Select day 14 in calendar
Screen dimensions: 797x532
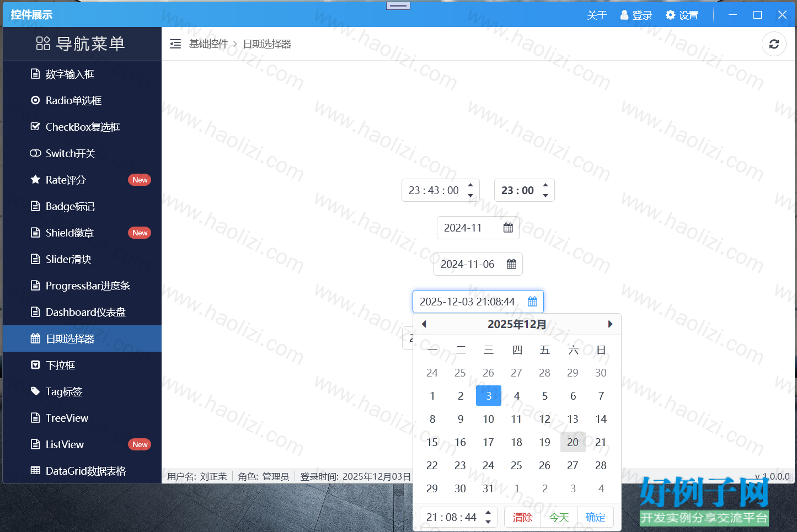601,419
